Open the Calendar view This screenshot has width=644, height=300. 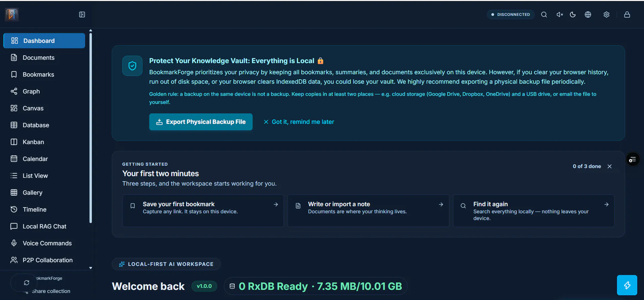click(x=44, y=159)
